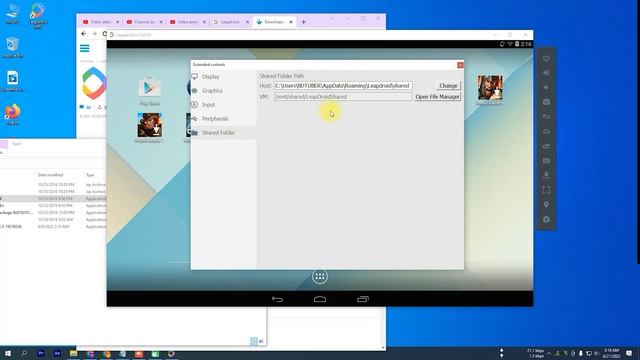640x360 pixels.
Task: Close the Extended controls dialog
Action: click(x=460, y=65)
